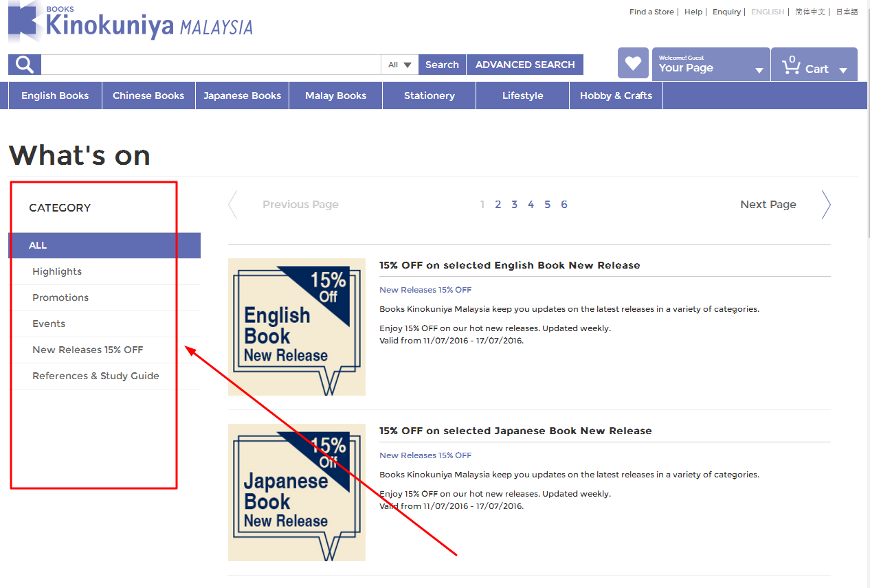Select the Events category
Viewport: 870px width, 588px height.
pyautogui.click(x=48, y=324)
